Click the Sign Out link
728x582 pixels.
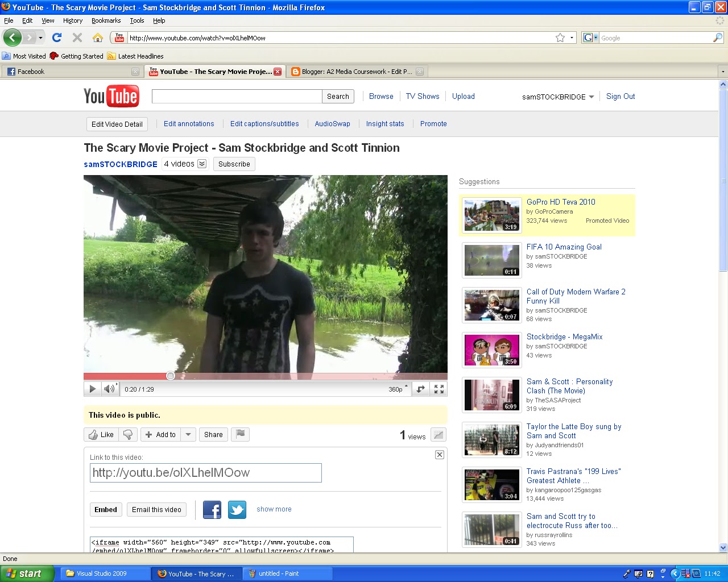tap(621, 97)
